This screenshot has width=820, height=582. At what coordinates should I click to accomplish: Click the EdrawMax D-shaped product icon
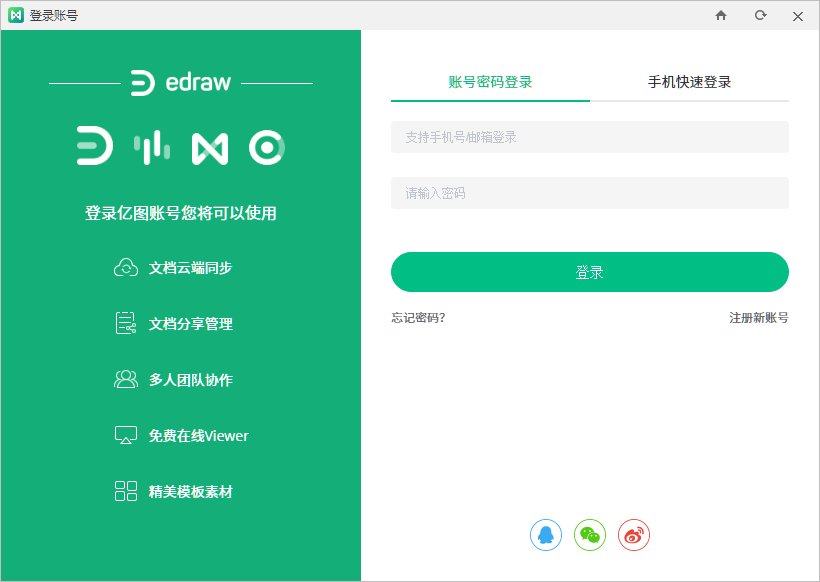coord(95,146)
